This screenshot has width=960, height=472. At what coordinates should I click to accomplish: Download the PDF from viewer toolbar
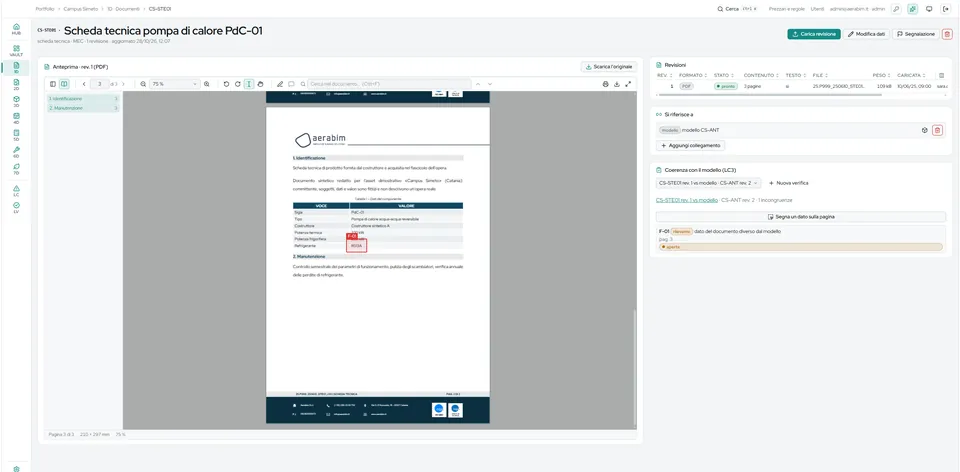tap(617, 84)
